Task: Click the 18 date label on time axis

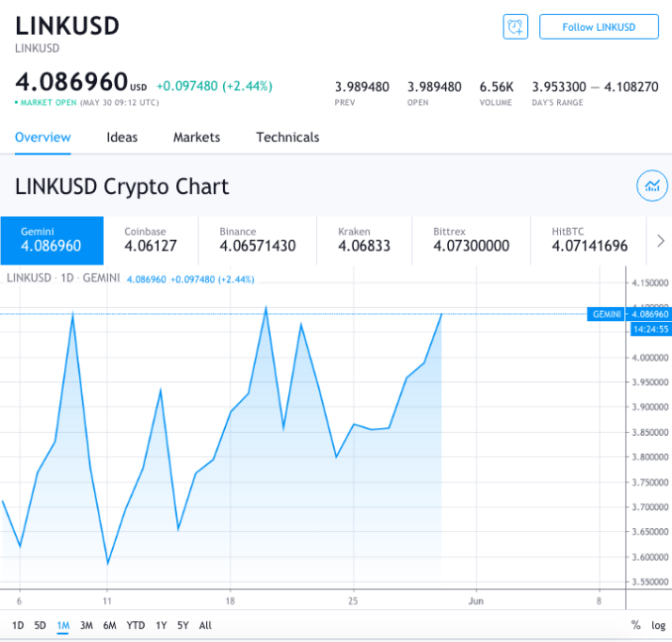Action: coord(231,601)
